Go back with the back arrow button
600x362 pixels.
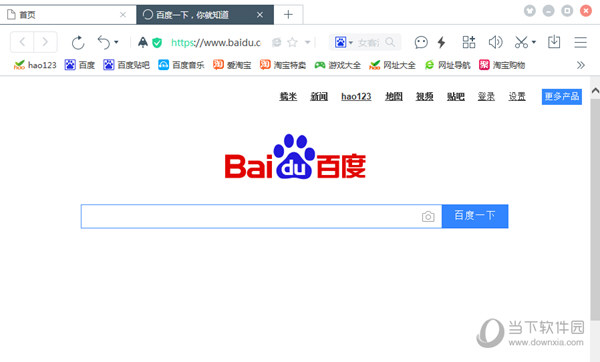pyautogui.click(x=22, y=42)
